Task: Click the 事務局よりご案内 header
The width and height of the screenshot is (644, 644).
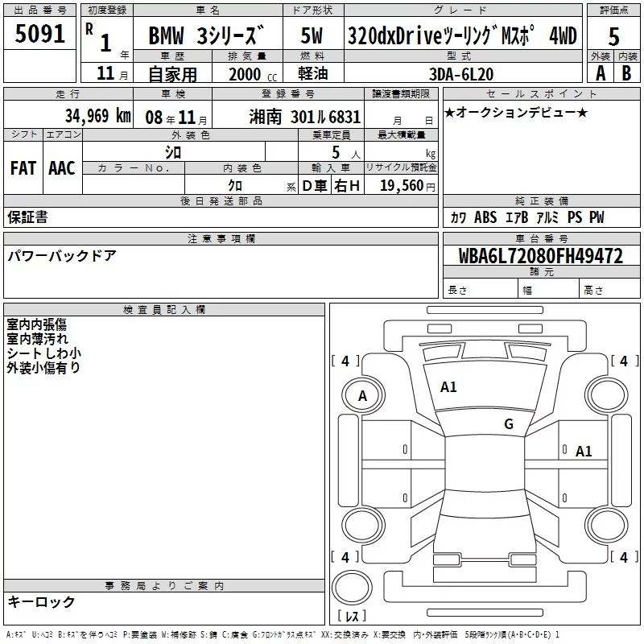Action: [164, 586]
